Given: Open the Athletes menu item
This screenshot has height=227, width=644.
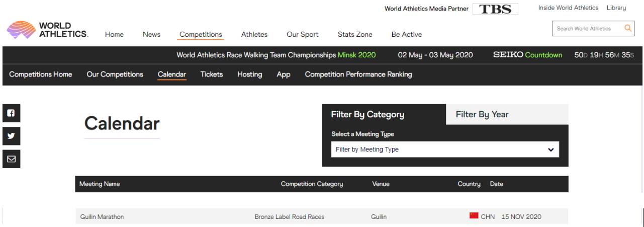Looking at the screenshot, I should tap(254, 34).
